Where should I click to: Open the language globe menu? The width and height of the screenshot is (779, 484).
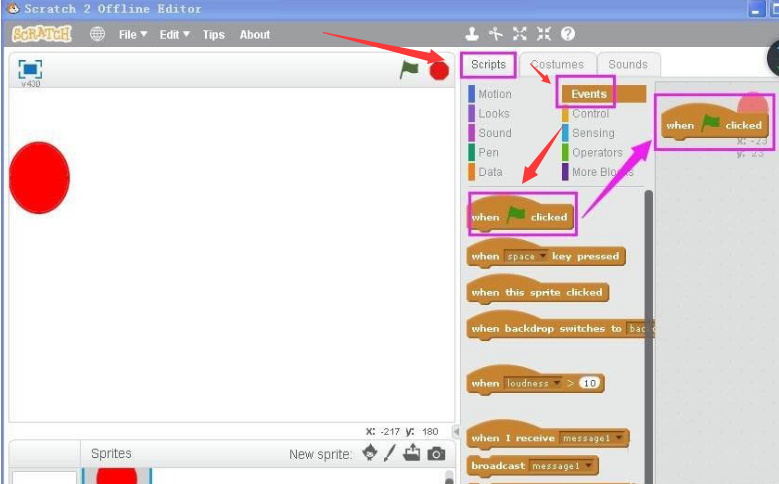(97, 34)
